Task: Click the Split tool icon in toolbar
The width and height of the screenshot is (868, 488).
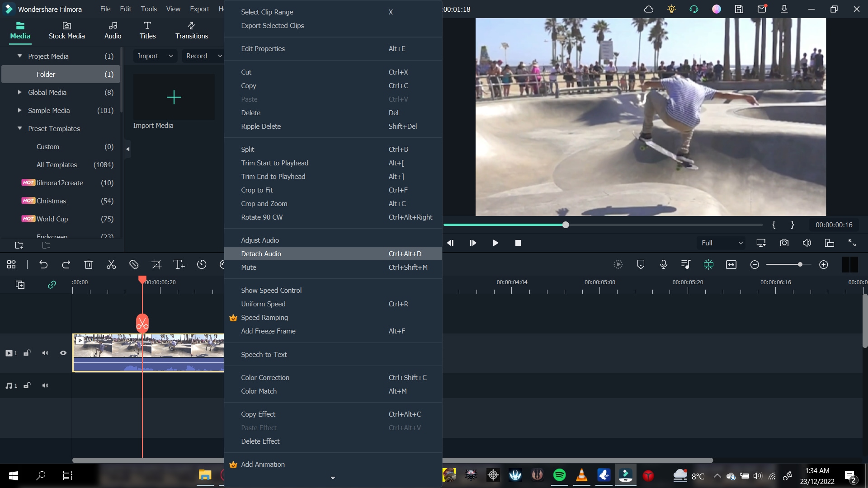Action: (111, 264)
